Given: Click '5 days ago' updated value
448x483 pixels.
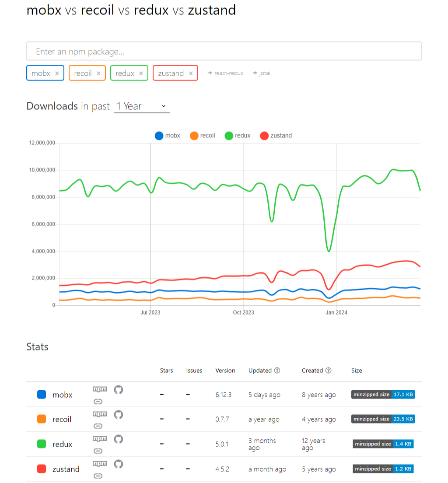Looking at the screenshot, I should 264,395.
